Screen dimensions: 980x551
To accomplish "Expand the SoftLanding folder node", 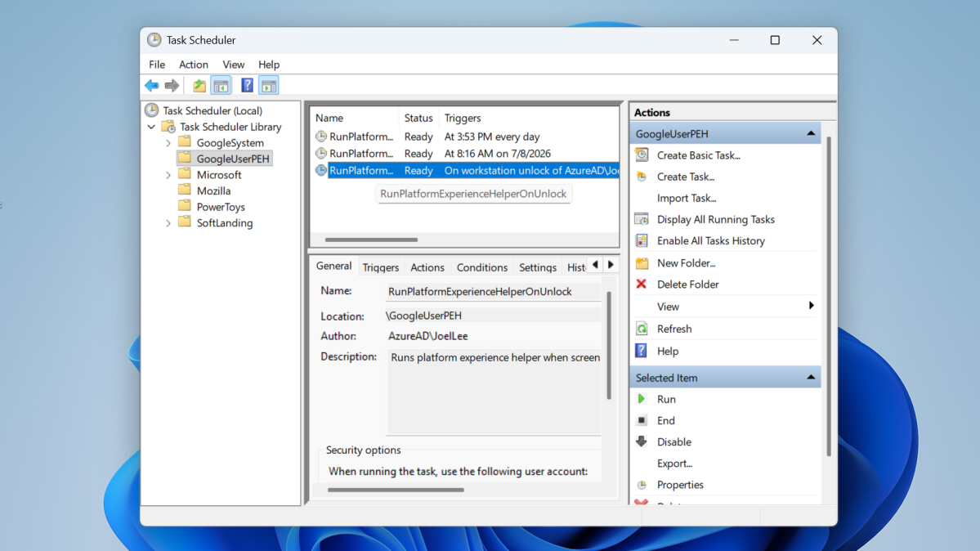I will 168,223.
